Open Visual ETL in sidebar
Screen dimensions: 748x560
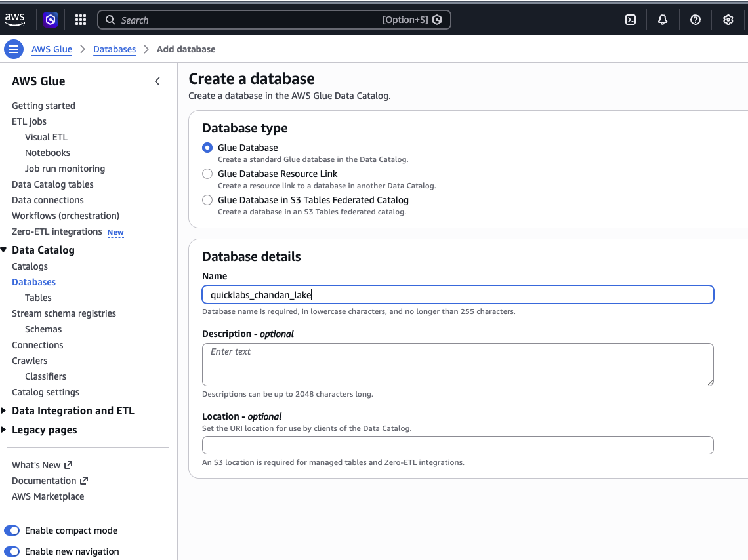point(47,137)
